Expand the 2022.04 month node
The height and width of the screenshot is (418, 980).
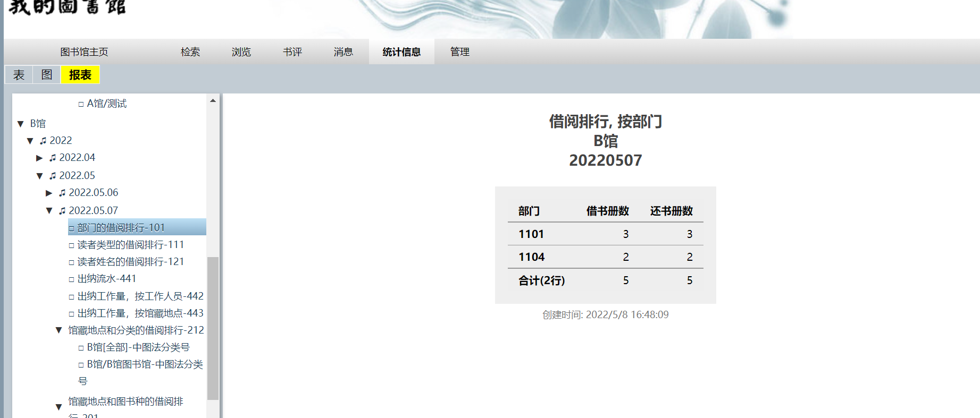(39, 158)
